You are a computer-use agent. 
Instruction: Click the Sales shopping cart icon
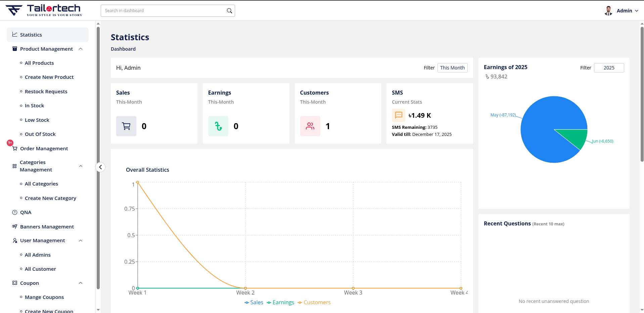point(126,126)
